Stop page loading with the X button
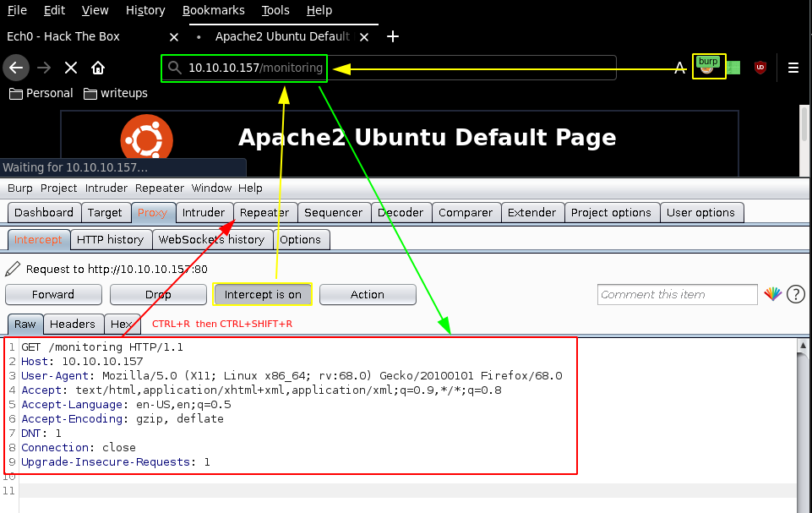The image size is (812, 513). (71, 68)
